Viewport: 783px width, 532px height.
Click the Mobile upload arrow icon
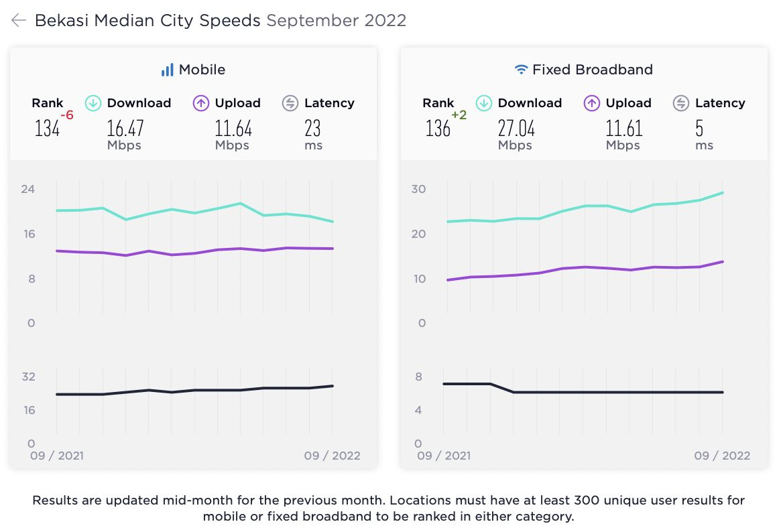click(201, 103)
